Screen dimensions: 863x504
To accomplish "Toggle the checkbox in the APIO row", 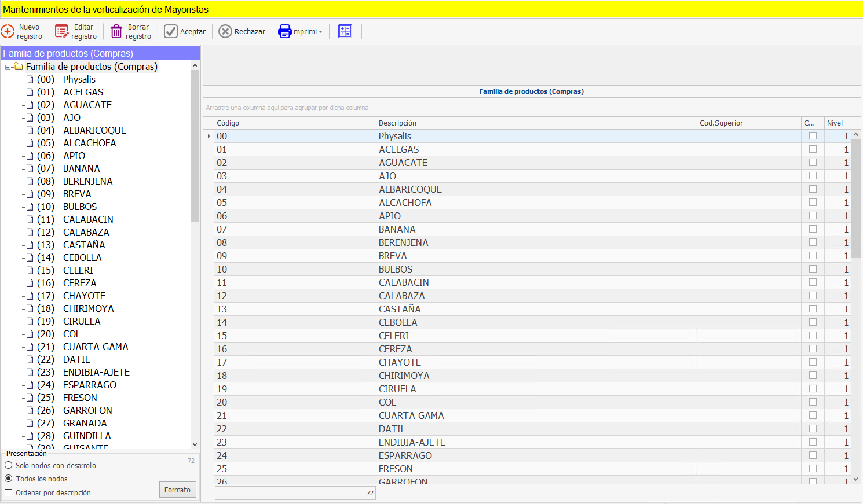I will 813,216.
